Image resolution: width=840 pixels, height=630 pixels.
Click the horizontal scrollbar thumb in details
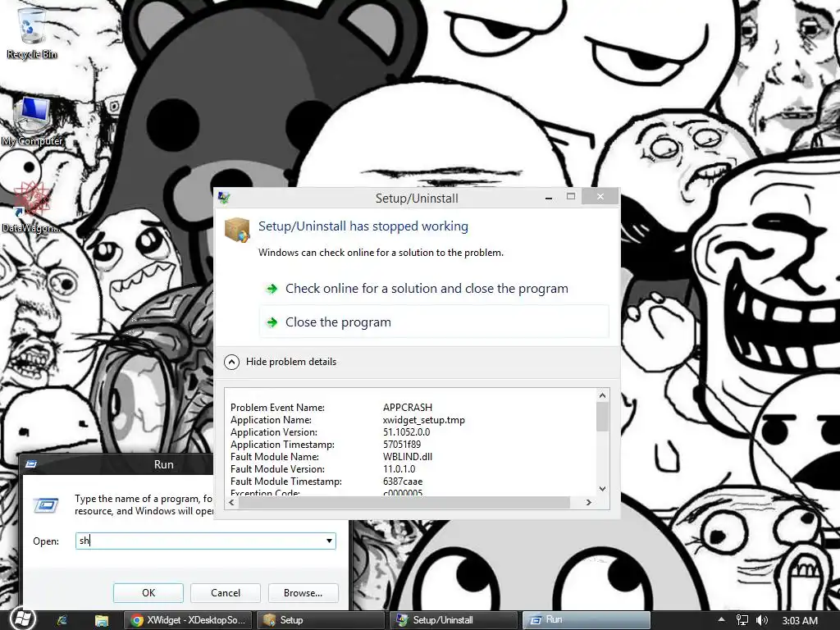(404, 503)
